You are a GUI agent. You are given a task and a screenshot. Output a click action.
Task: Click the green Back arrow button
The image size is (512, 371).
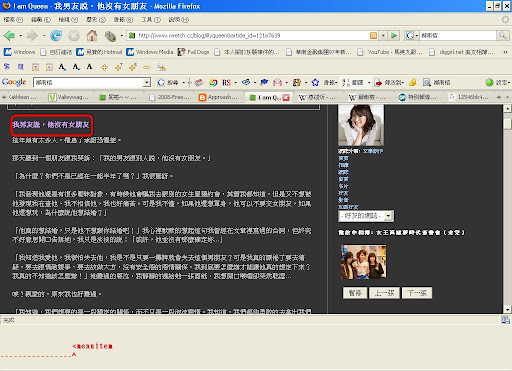(9, 35)
